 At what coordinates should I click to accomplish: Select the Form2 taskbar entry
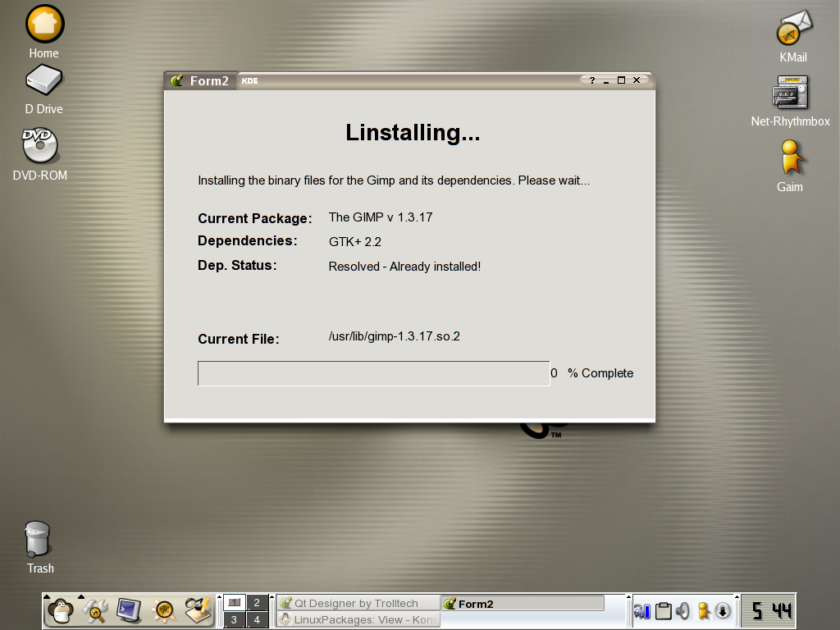click(523, 603)
